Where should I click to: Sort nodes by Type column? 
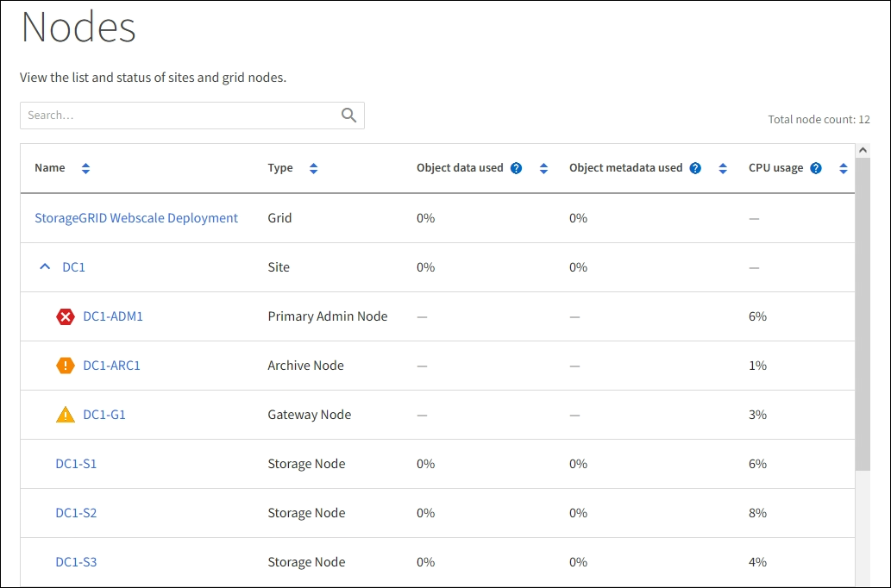313,168
